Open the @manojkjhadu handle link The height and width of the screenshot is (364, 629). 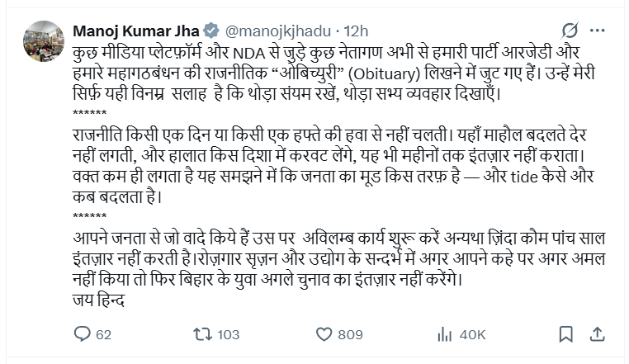click(277, 31)
